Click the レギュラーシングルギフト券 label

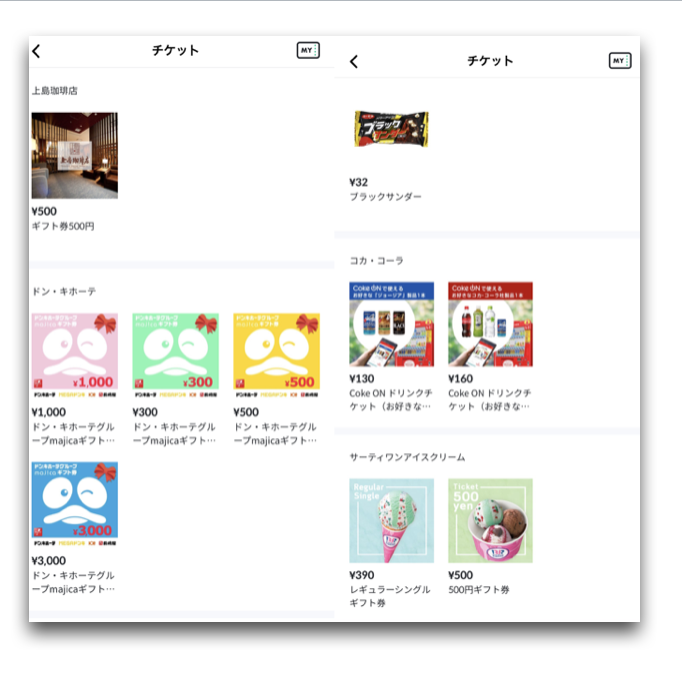(x=390, y=596)
